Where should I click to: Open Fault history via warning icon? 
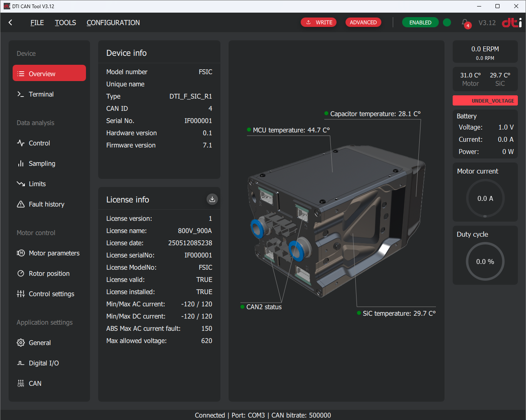21,204
